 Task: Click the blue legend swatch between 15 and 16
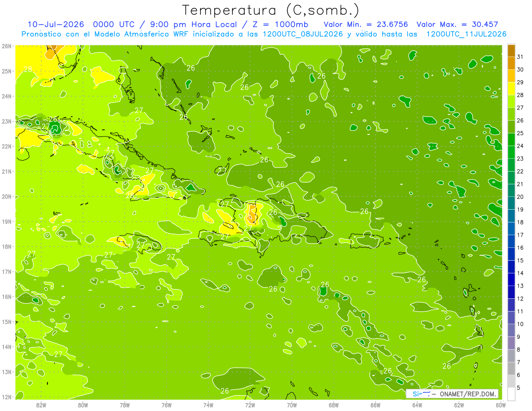coord(511,254)
